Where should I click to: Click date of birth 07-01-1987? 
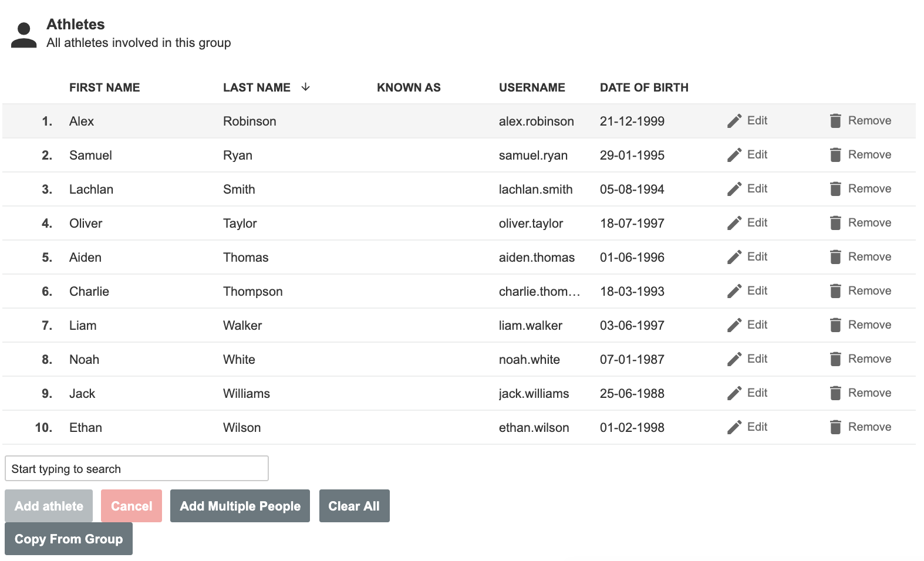[x=632, y=360]
